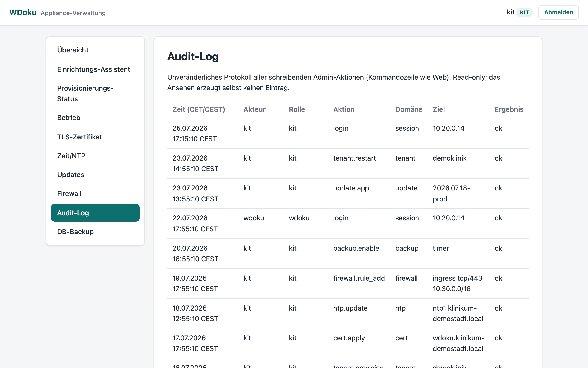
Task: Click the demoklinik target in tenant.restart row
Action: [449, 158]
